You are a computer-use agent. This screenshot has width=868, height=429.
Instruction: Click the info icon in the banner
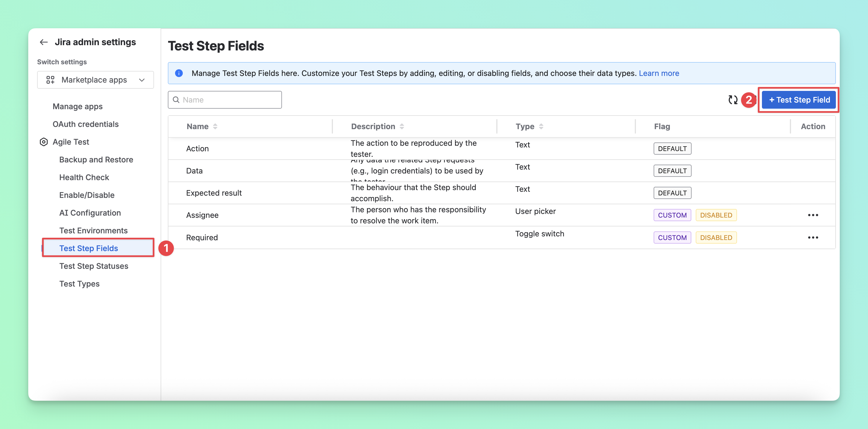179,73
